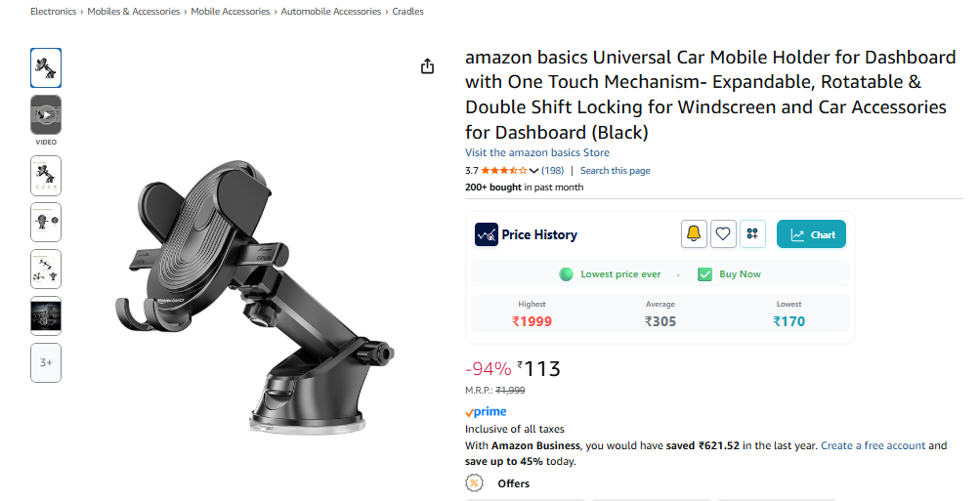The width and height of the screenshot is (980, 501).
Task: Expand the 3+ more images thumbnail
Action: click(x=46, y=362)
